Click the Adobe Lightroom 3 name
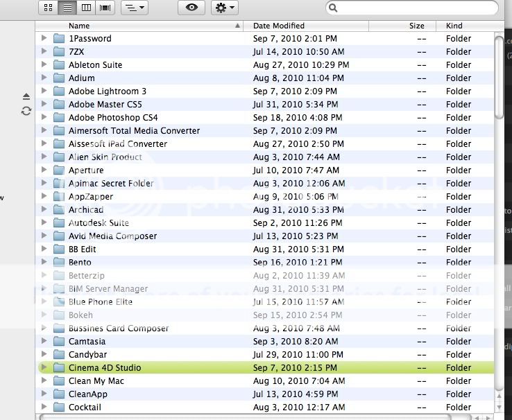This screenshot has width=512, height=420. coord(108,91)
